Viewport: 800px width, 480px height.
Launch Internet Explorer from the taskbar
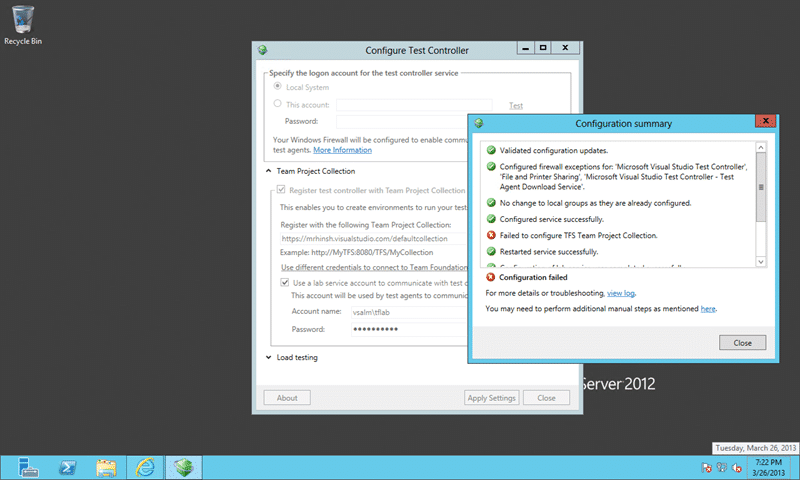pyautogui.click(x=145, y=467)
